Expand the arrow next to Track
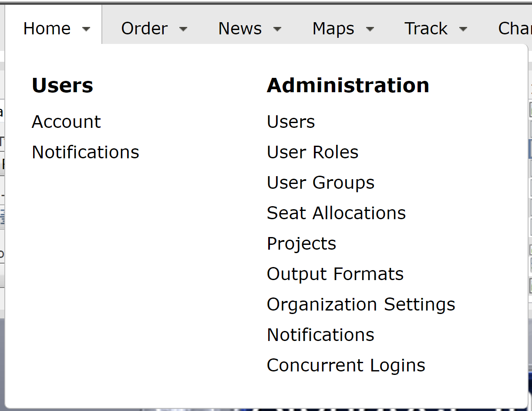 pyautogui.click(x=463, y=29)
